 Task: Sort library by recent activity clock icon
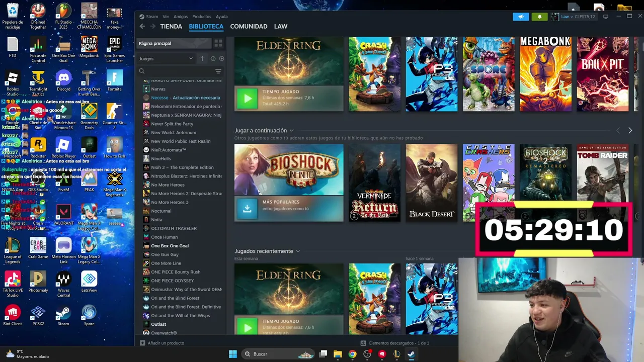pyautogui.click(x=213, y=59)
